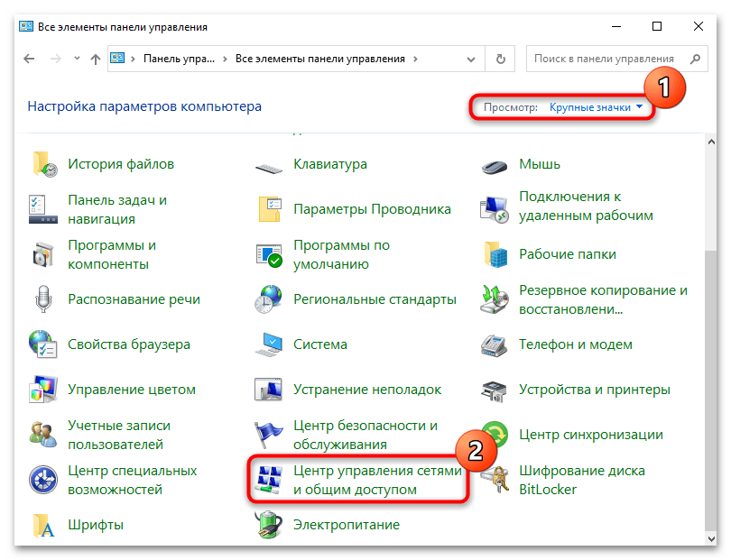This screenshot has height=560, width=731.
Task: Open the Телефон и модем icon
Action: click(x=495, y=345)
